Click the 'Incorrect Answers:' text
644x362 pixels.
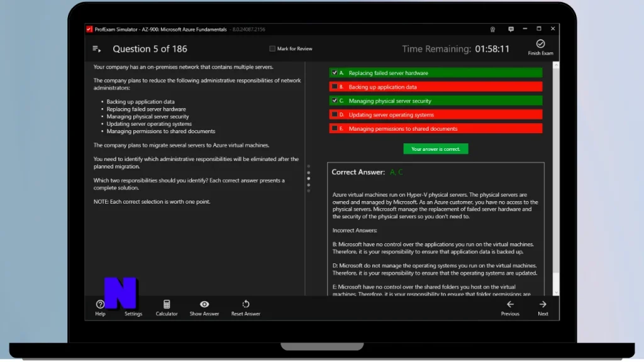coord(355,230)
